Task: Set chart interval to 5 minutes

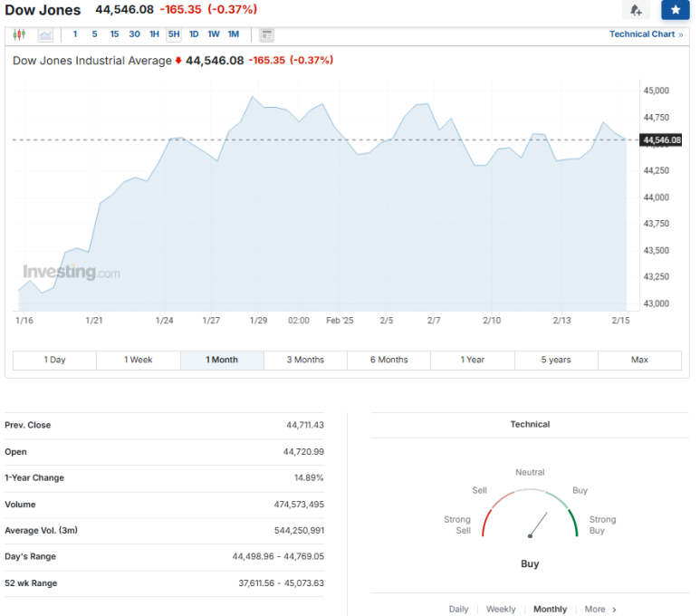Action: (x=94, y=34)
